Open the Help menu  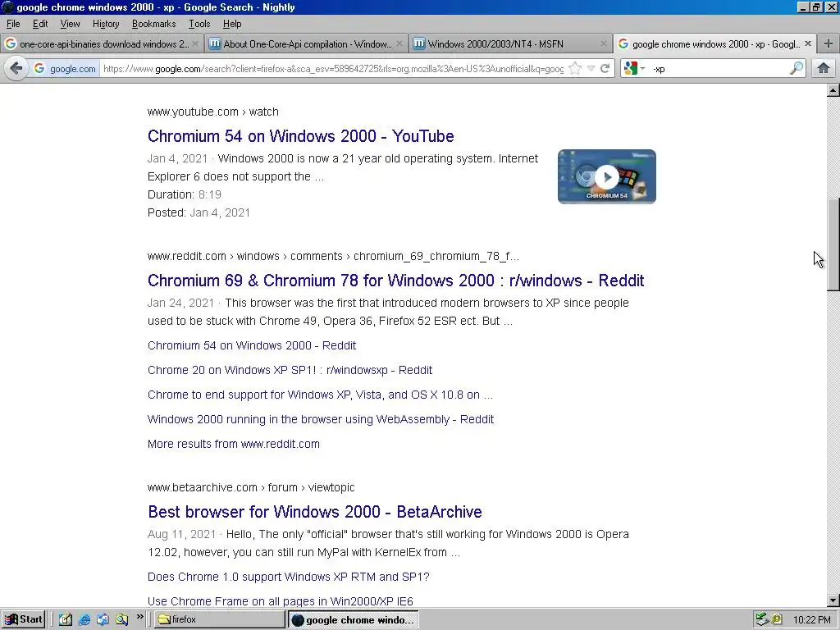point(232,24)
